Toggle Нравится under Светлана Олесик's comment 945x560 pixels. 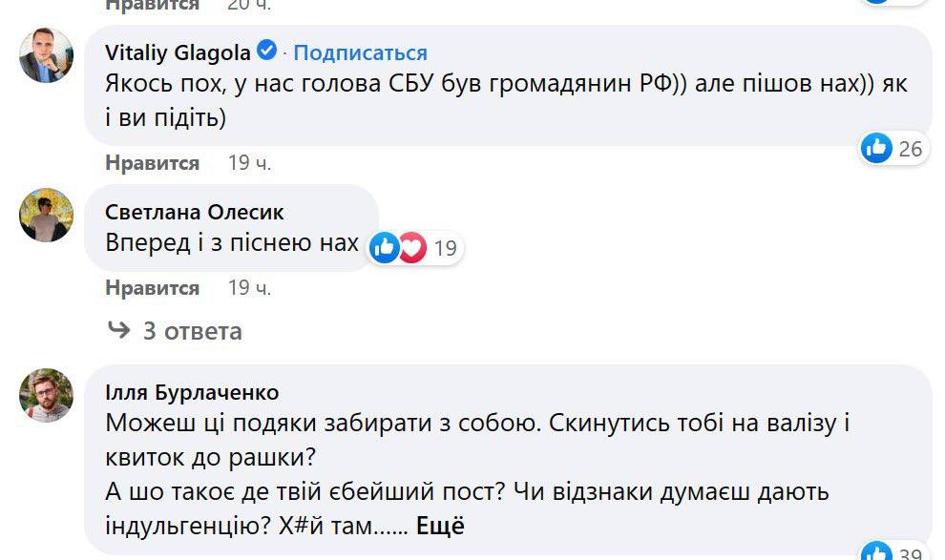coord(152,288)
